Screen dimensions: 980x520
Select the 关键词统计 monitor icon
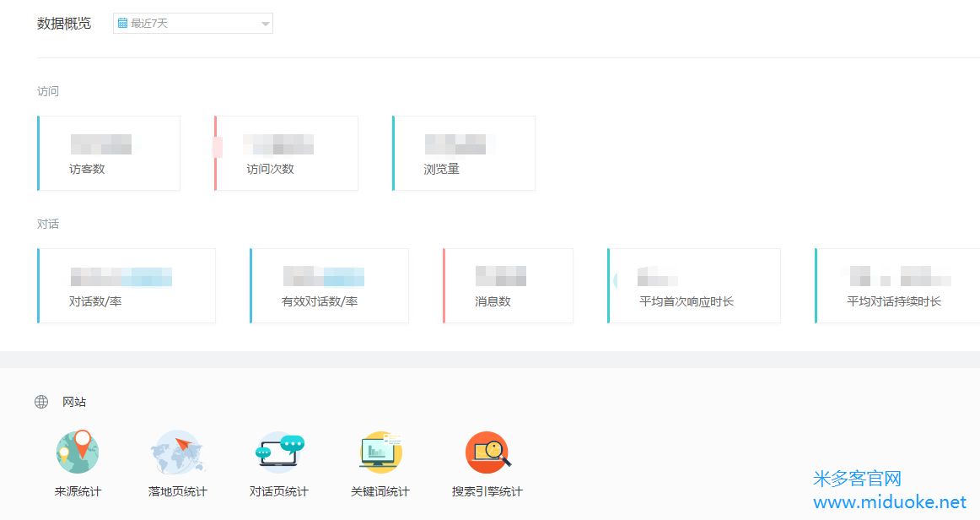pos(380,452)
